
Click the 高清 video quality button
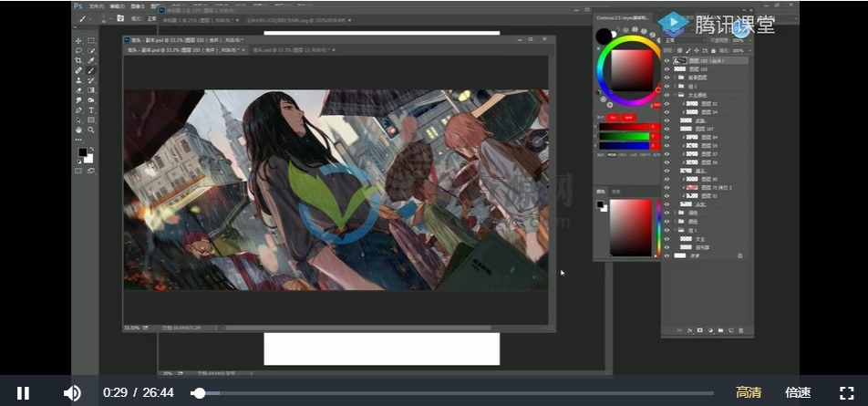(749, 392)
